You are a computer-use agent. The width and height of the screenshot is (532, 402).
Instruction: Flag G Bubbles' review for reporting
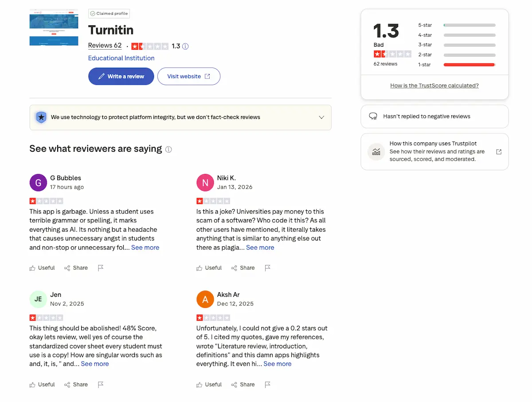tap(101, 268)
